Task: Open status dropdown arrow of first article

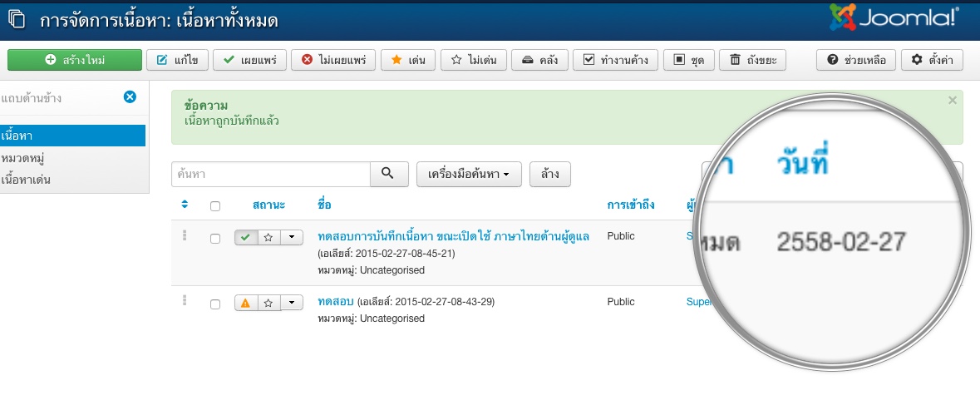Action: [291, 238]
